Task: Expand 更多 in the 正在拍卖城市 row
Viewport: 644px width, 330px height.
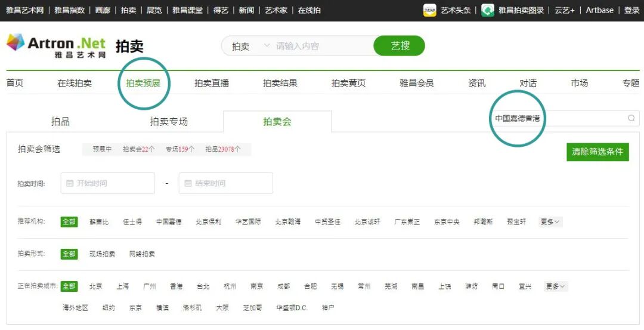Action: coord(556,286)
